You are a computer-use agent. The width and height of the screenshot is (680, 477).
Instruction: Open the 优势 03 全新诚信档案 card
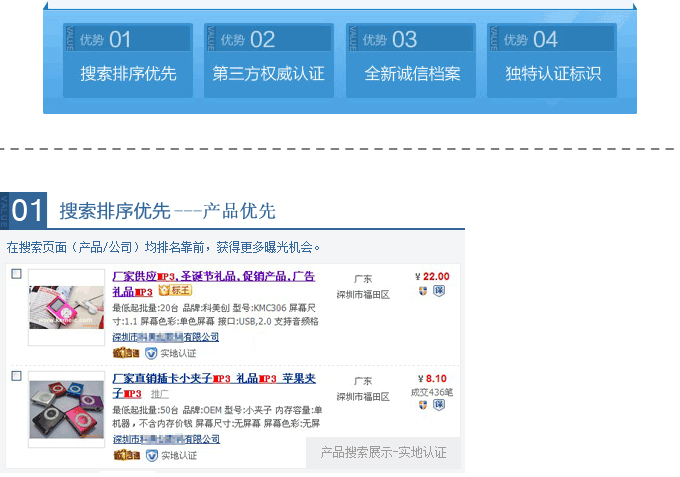(411, 60)
